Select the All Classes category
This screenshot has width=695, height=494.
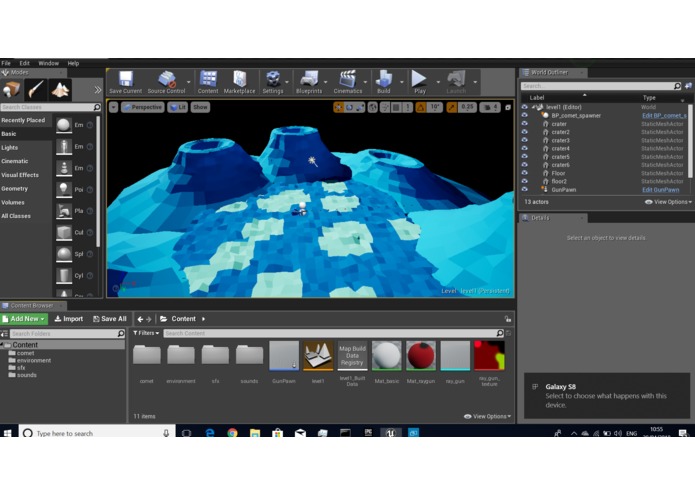[x=26, y=216]
